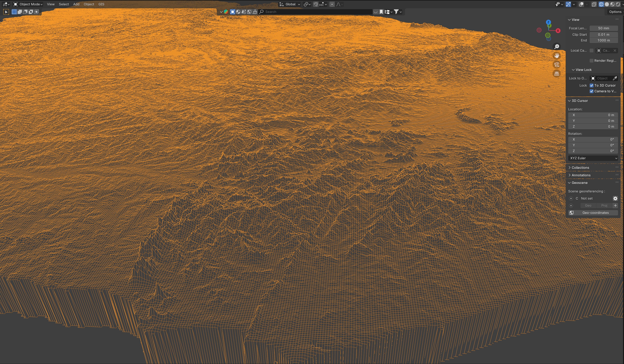624x364 pixels.
Task: Open XYZ Euler rotation mode dropdown
Action: pyautogui.click(x=593, y=158)
